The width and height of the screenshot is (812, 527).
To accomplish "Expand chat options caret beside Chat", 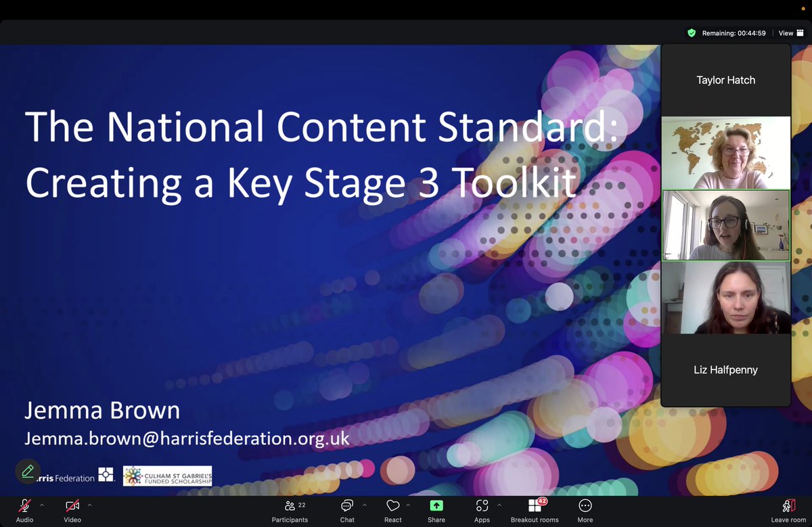I will click(x=364, y=505).
